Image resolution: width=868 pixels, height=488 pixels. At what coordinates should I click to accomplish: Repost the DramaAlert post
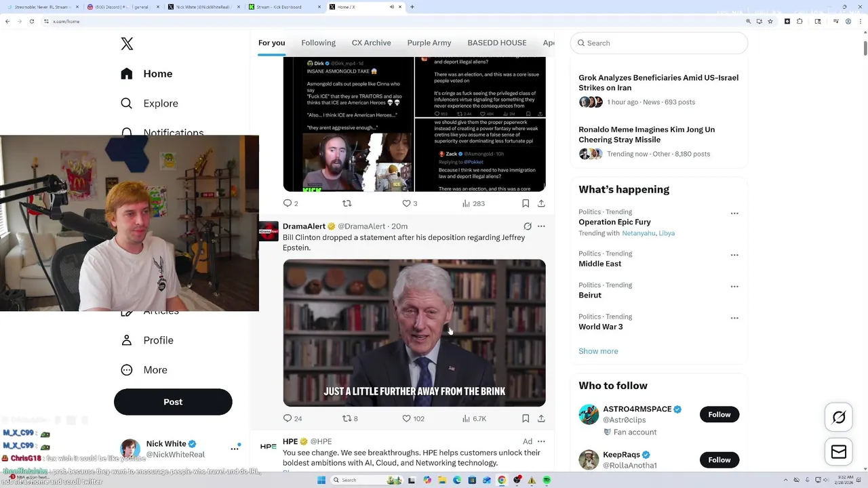click(350, 418)
